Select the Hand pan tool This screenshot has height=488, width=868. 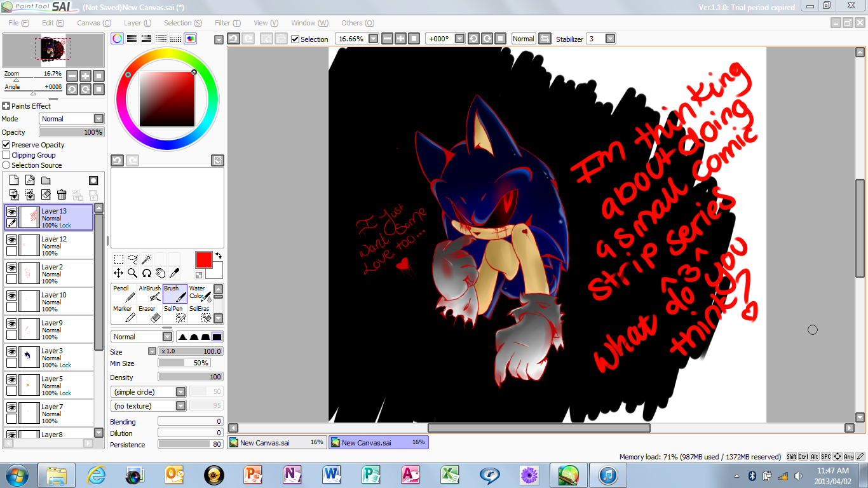[x=160, y=273]
